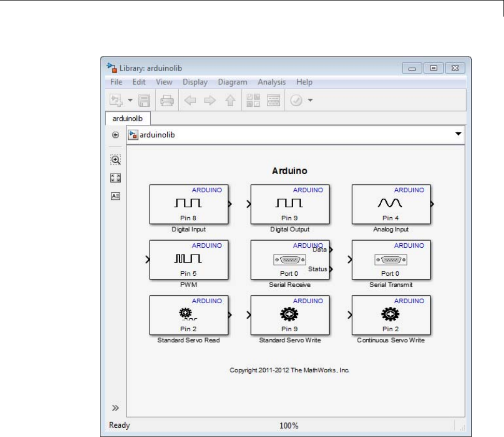504x437 pixels.
Task: Open the Model Explorer toolbar icon
Action: (273, 101)
